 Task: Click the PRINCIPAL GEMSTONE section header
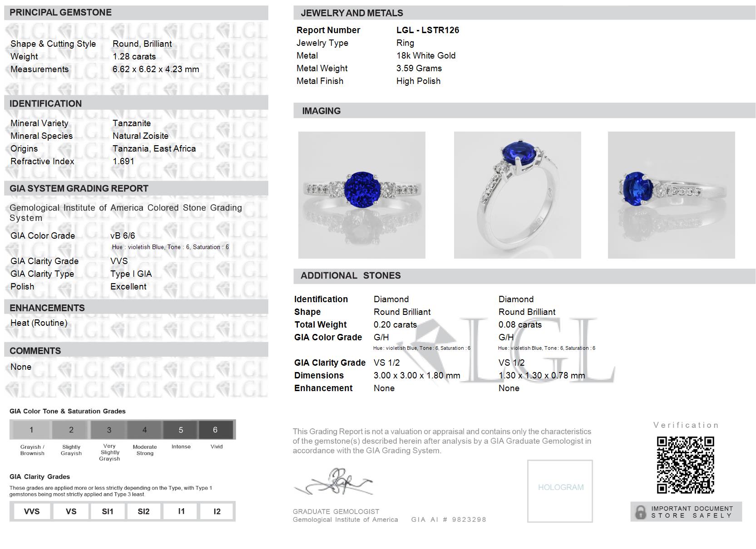(x=136, y=13)
